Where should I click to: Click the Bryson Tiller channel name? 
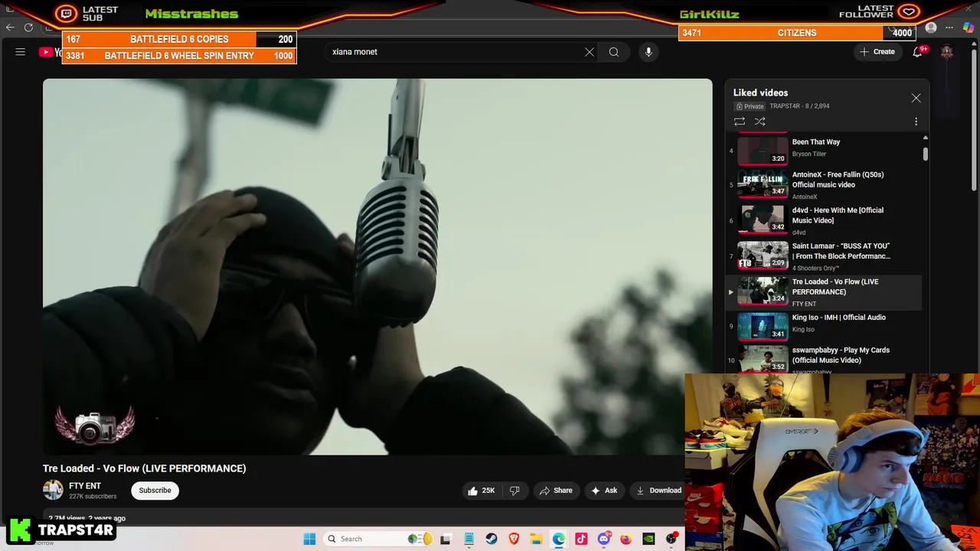(809, 154)
